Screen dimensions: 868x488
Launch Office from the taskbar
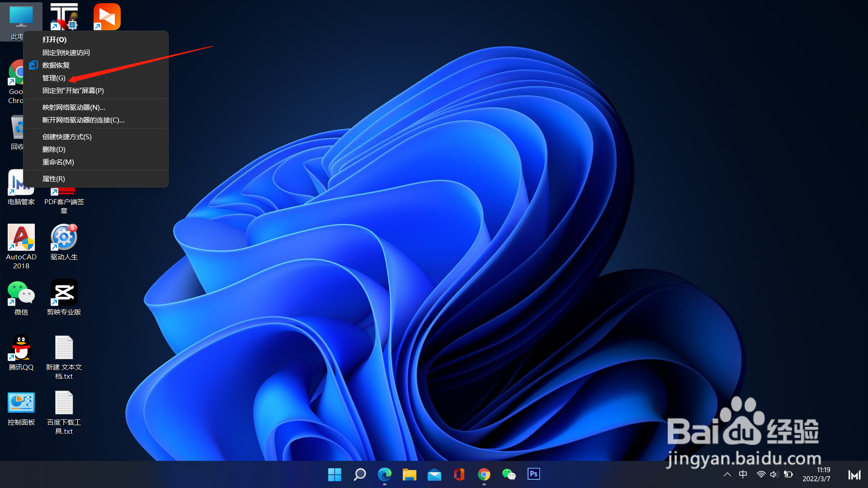coord(459,474)
